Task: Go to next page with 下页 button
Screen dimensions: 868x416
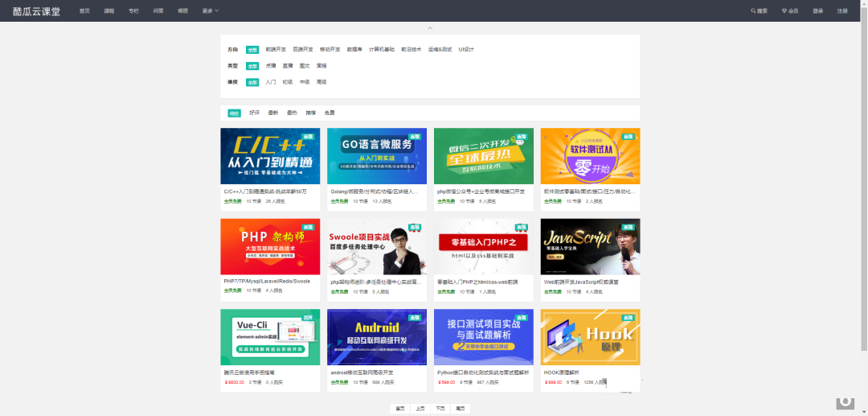Action: [440, 409]
